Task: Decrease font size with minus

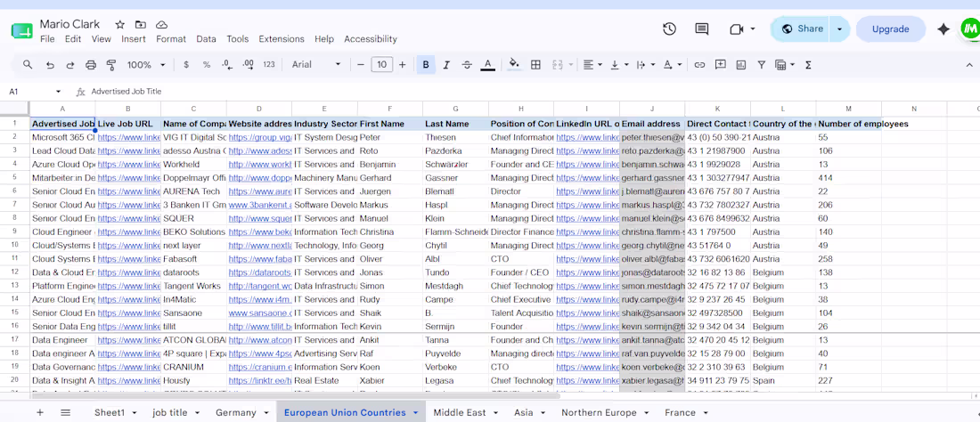Action: (x=361, y=64)
